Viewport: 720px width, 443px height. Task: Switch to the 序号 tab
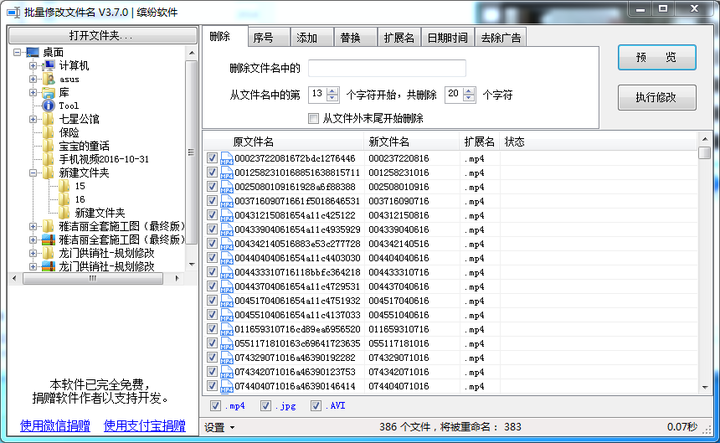click(269, 38)
